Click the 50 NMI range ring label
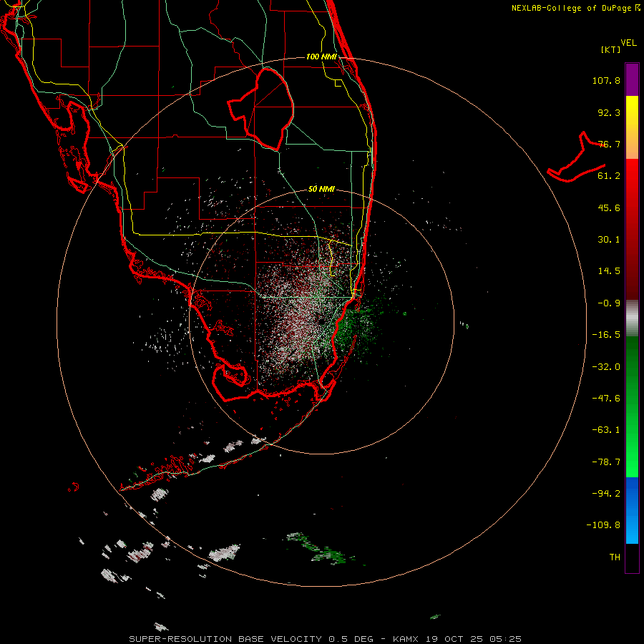 pyautogui.click(x=321, y=189)
